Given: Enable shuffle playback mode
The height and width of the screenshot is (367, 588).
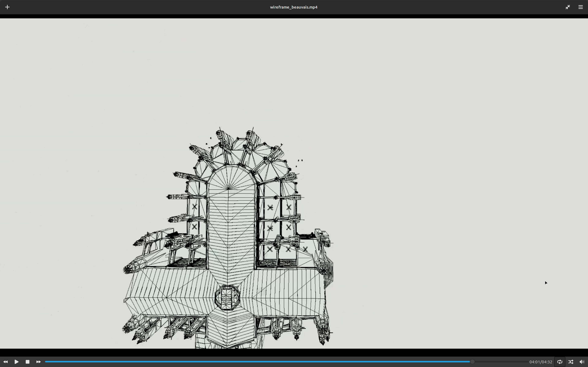Looking at the screenshot, I should (x=571, y=362).
